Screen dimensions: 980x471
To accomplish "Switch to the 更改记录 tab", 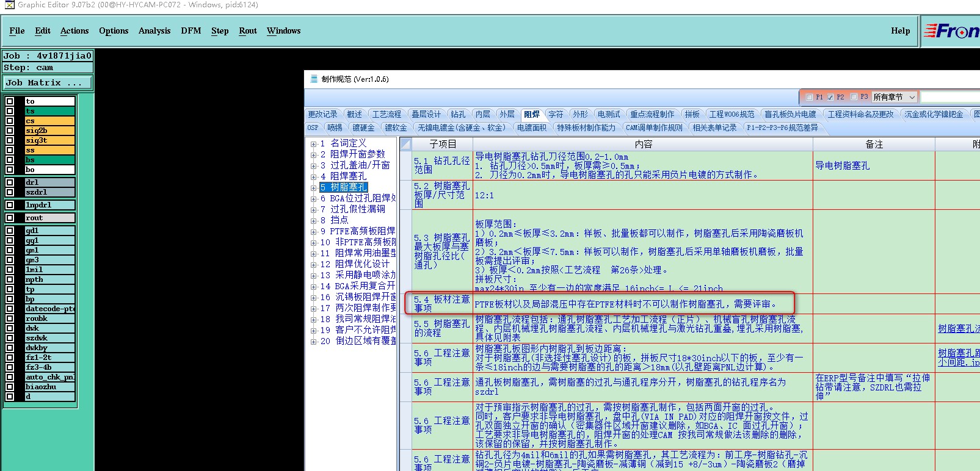I will point(322,114).
